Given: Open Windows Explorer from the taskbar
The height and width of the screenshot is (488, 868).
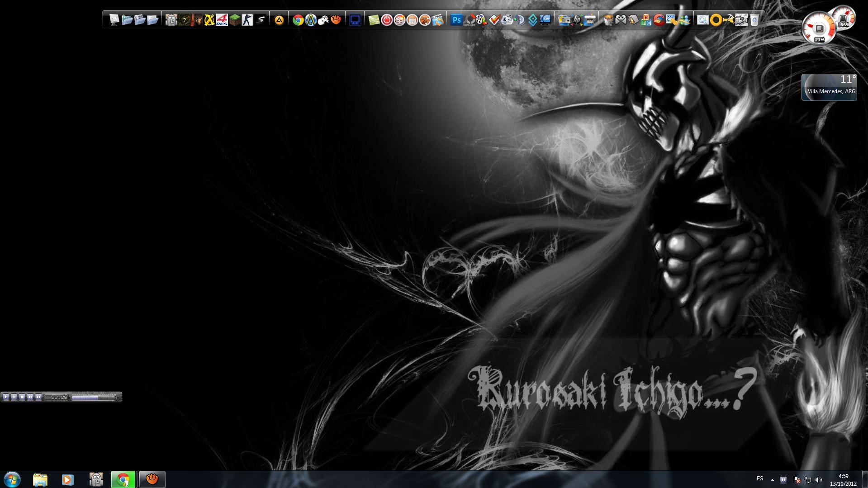Looking at the screenshot, I should click(40, 479).
